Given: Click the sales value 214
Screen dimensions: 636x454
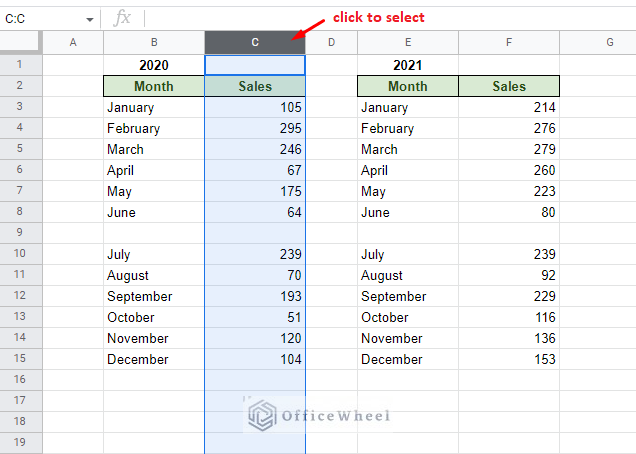Looking at the screenshot, I should (x=509, y=107).
